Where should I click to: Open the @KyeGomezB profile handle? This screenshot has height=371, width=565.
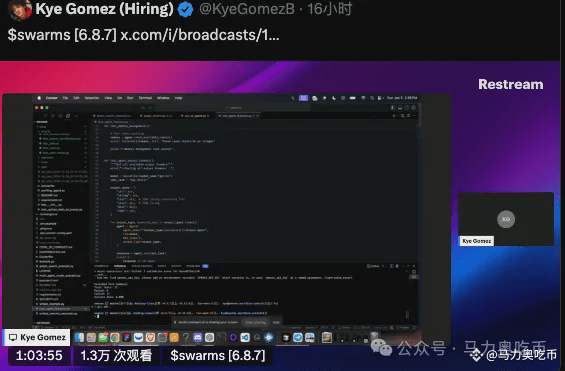point(247,9)
